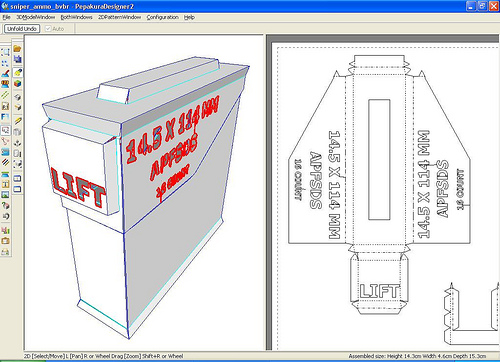Open file with yellow folder icon
This screenshot has height=362, width=500.
pos(17,49)
